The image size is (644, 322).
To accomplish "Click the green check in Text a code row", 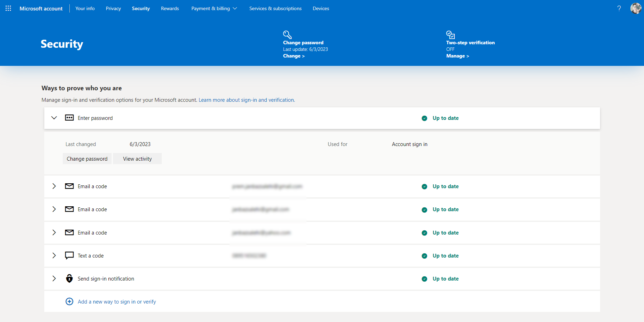I will pos(424,256).
